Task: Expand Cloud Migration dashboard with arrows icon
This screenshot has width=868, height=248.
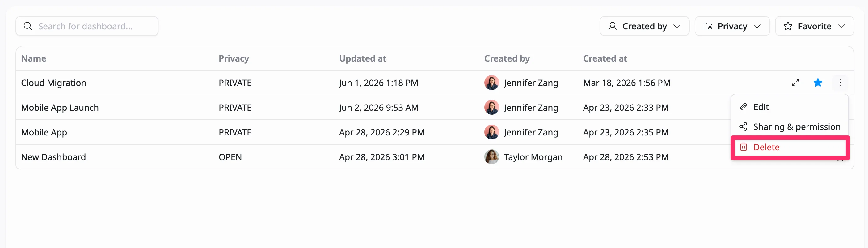Action: point(795,83)
